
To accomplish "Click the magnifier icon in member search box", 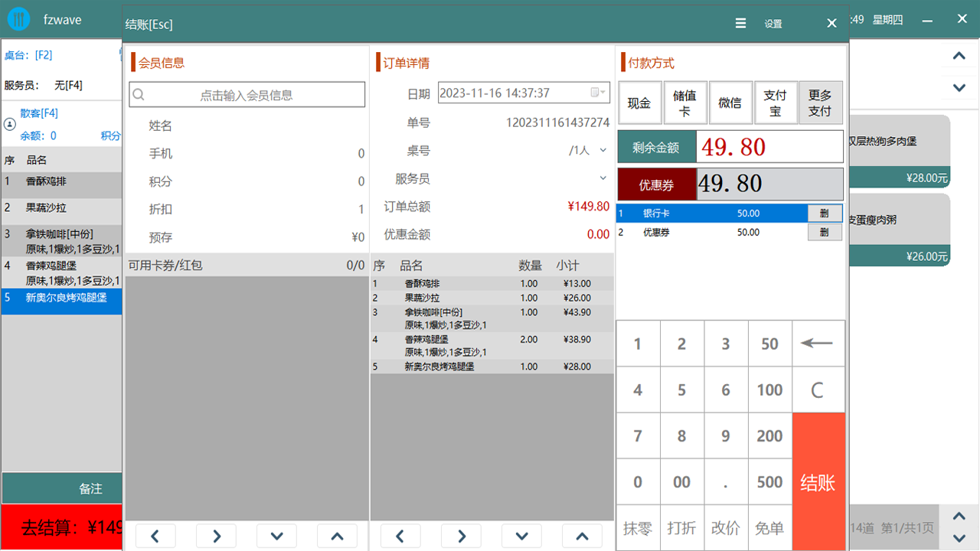I will click(x=139, y=93).
